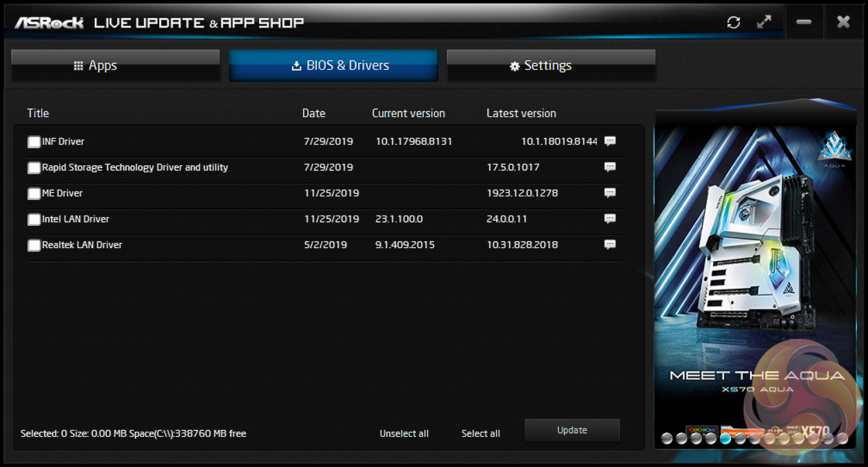The image size is (868, 467).
Task: Open the Intel LAN Driver info bubble
Action: click(x=610, y=219)
